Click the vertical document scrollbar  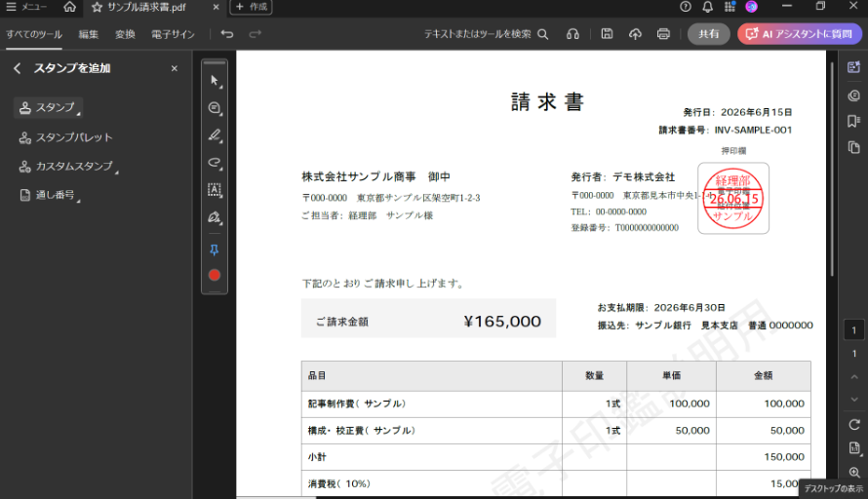pos(832,169)
